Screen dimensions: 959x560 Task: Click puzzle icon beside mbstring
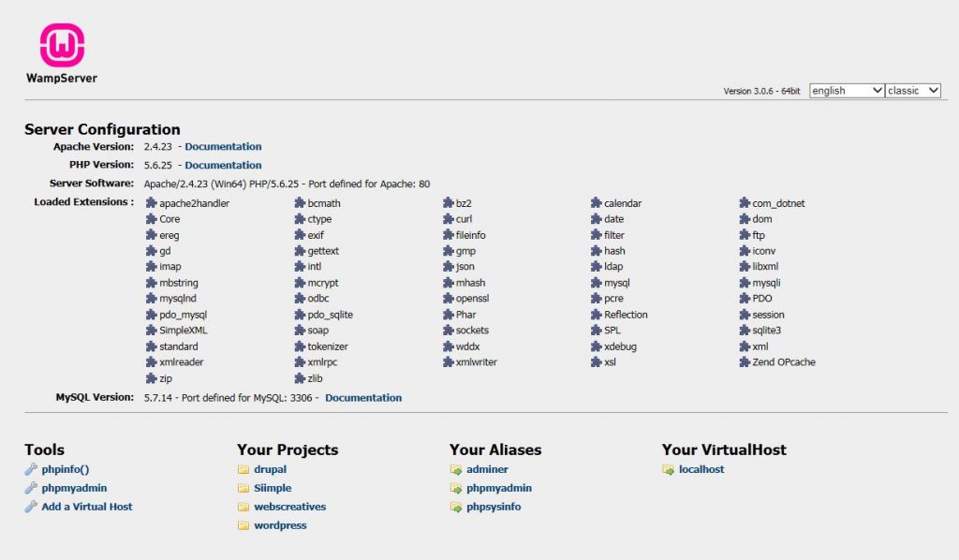point(151,283)
